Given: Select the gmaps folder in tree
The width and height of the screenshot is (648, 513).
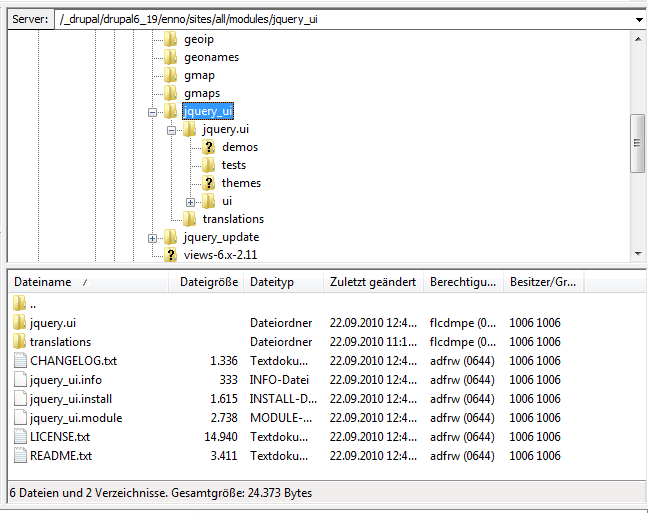Looking at the screenshot, I should pyautogui.click(x=201, y=93).
